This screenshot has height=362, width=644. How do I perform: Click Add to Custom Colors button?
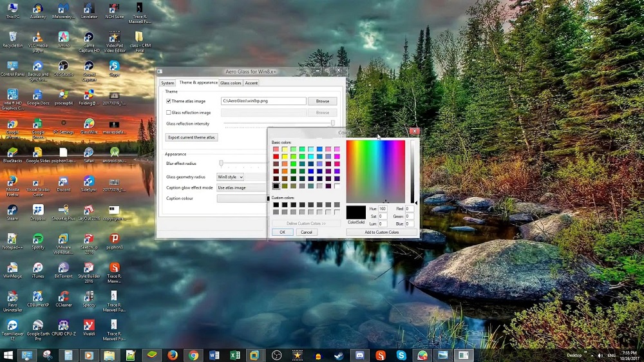[381, 232]
